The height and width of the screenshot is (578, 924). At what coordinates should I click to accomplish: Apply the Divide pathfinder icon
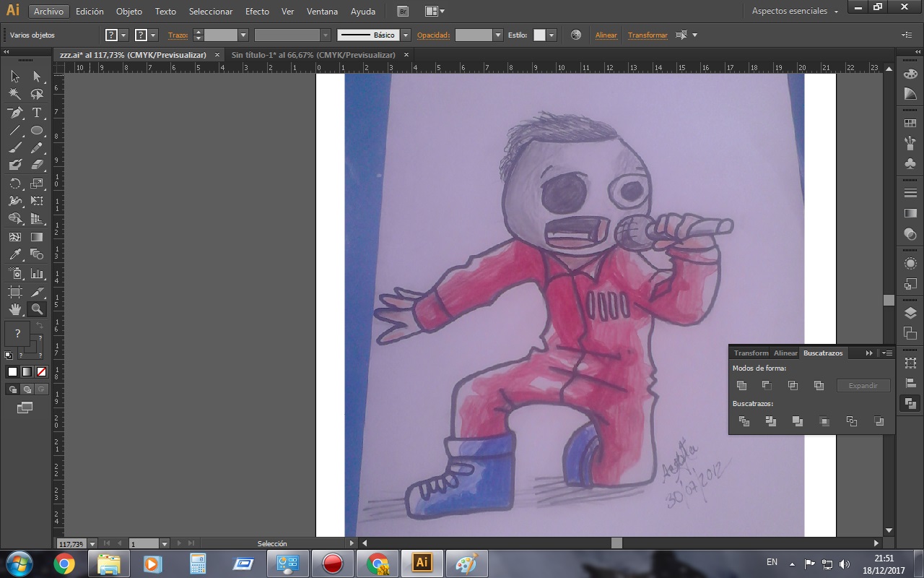pos(744,421)
